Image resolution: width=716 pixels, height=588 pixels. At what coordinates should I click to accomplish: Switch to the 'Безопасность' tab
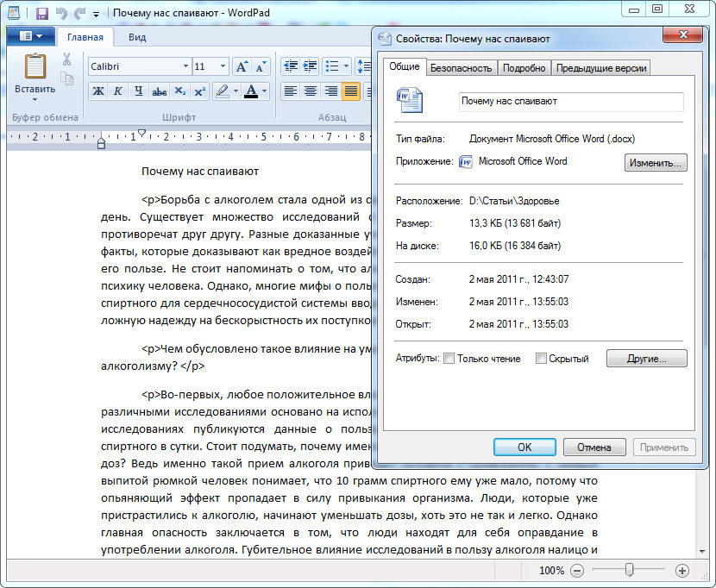(x=461, y=68)
